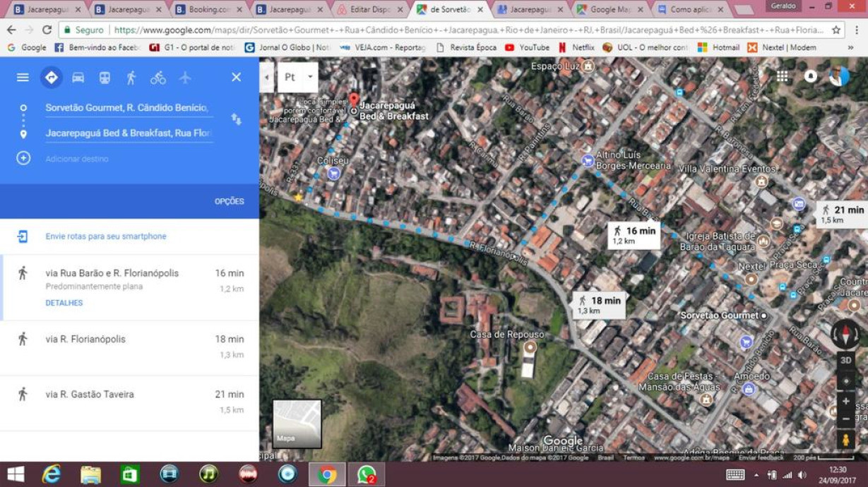Click the Casa de Repouso map marker
This screenshot has width=868, height=487.
(x=530, y=347)
